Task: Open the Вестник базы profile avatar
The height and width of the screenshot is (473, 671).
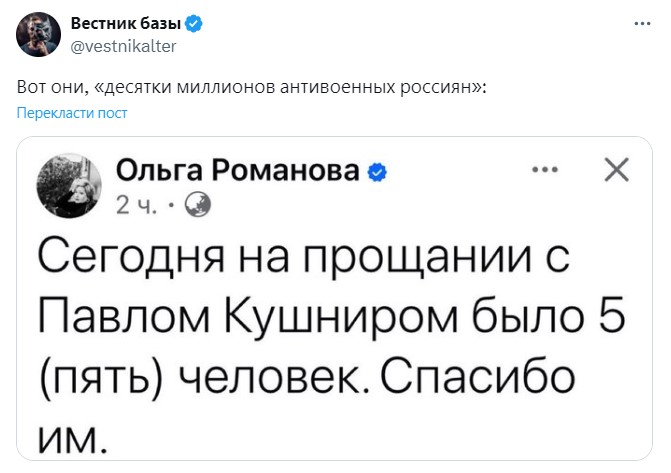Action: tap(37, 34)
